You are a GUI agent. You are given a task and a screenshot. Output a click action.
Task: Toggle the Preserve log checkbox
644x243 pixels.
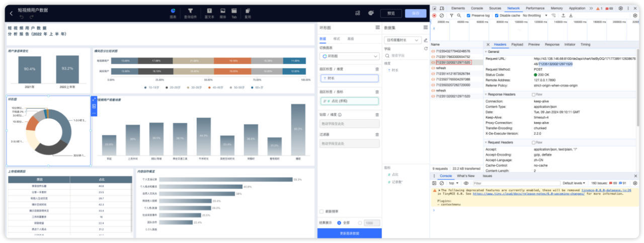(468, 16)
